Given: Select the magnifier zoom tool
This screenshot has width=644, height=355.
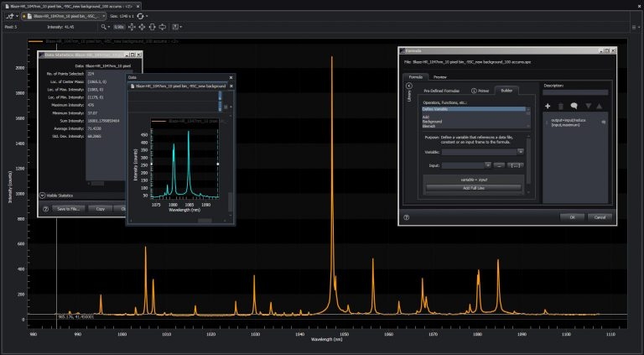Looking at the screenshot, I should [103, 27].
